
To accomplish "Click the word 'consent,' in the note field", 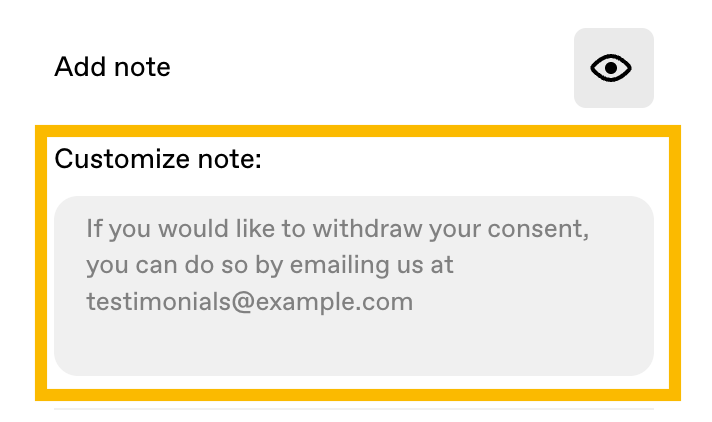I will [538, 228].
